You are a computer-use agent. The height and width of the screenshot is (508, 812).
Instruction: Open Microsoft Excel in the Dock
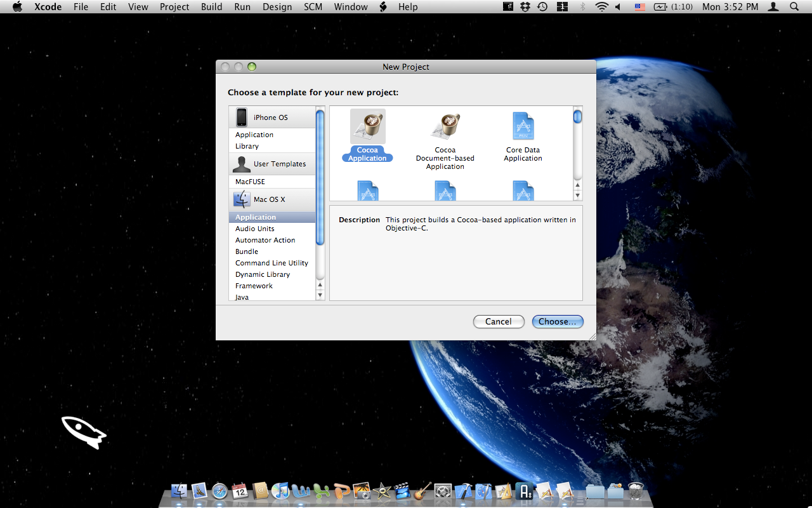click(321, 491)
